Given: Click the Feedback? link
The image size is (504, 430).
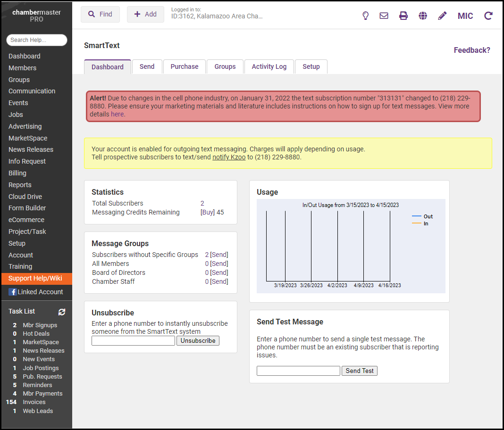Looking at the screenshot, I should (x=472, y=50).
